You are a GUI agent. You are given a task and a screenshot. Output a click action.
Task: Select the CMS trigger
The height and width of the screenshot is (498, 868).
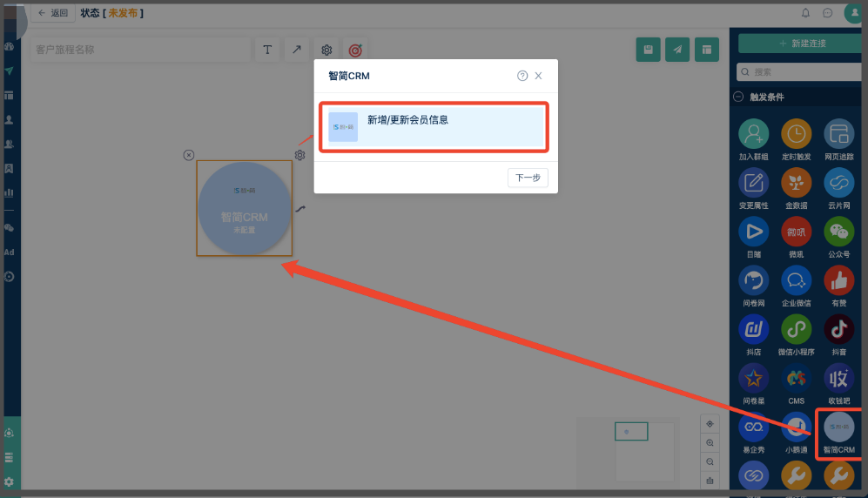pyautogui.click(x=796, y=385)
